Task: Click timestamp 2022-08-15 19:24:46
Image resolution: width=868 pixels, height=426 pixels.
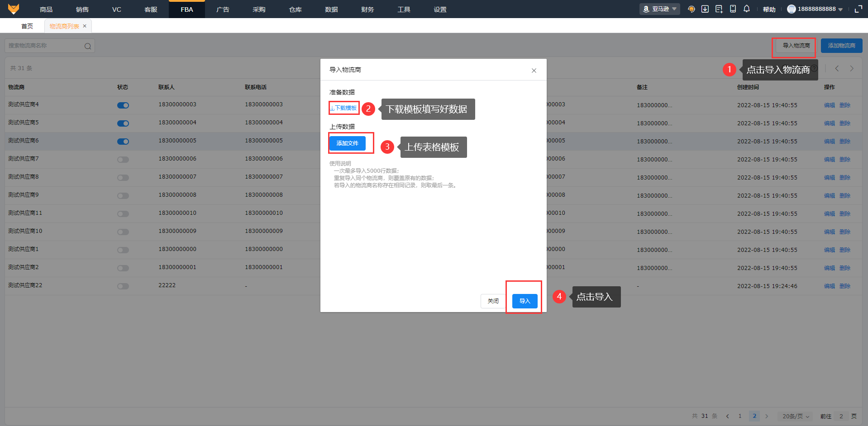Action: [767, 286]
